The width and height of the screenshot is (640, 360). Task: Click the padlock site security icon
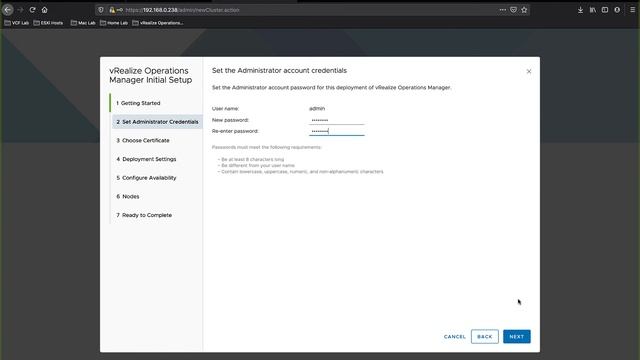pos(112,10)
